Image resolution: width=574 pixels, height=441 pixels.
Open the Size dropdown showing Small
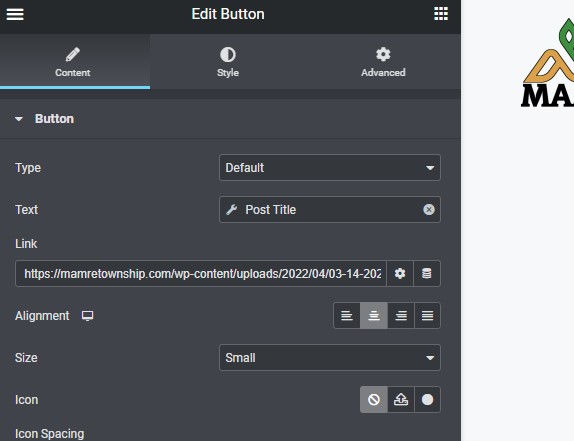click(x=330, y=358)
